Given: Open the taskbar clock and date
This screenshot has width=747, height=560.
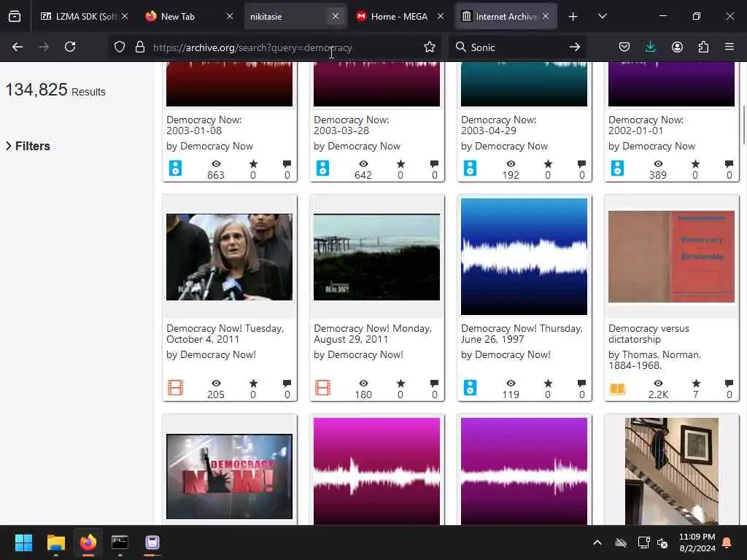Looking at the screenshot, I should pos(697,542).
